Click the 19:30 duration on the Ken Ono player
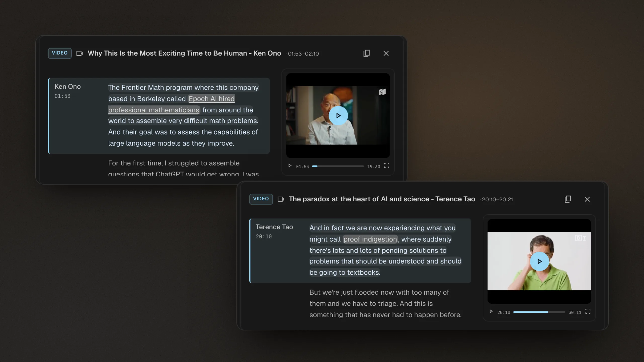Viewport: 644px width, 362px height. point(374,167)
